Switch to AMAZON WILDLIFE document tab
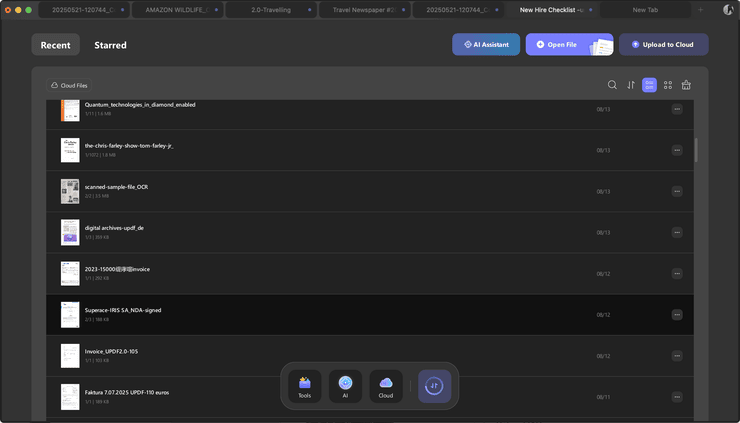The image size is (740, 423). 176,9
